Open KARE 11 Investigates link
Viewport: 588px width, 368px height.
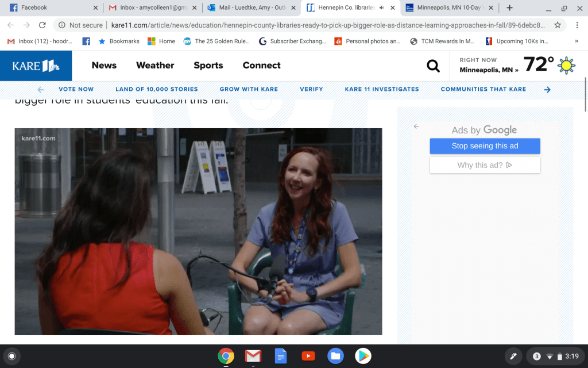[382, 89]
